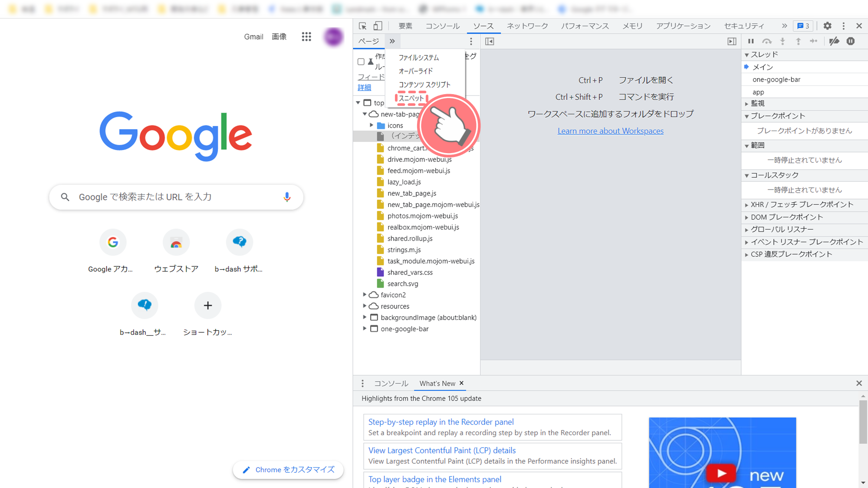Viewport: 868px width, 488px height.
Task: Open the Gmail link
Action: click(253, 37)
